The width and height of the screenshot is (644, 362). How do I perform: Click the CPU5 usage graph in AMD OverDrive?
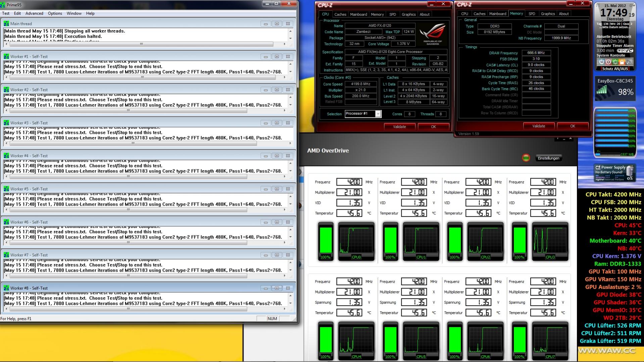pos(421,341)
